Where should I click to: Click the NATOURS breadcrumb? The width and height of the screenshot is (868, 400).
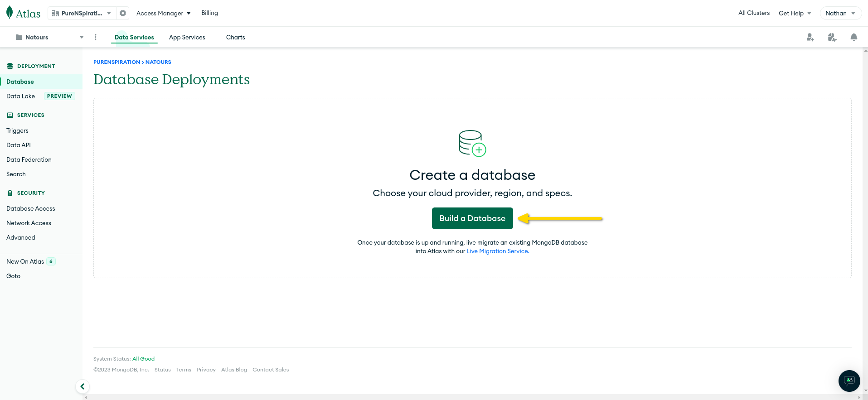click(x=158, y=62)
